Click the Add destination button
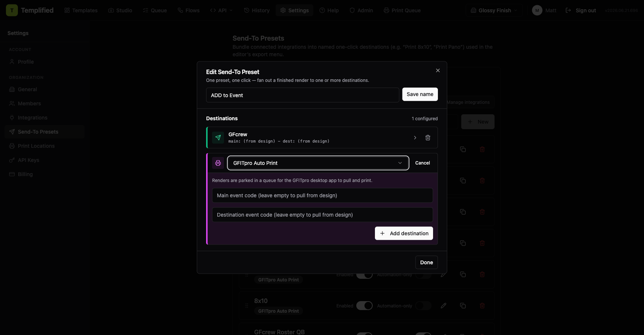 point(404,233)
